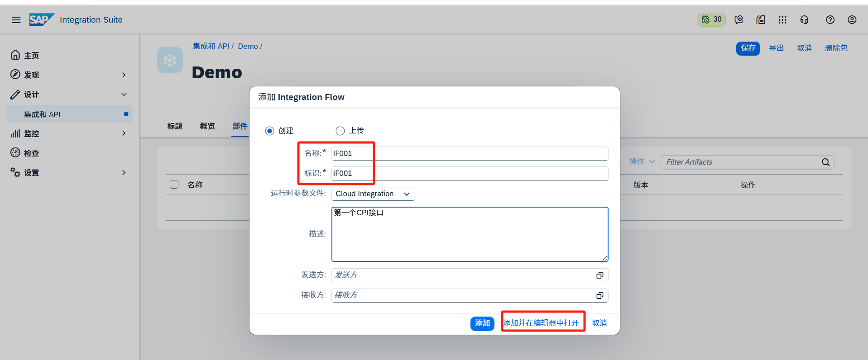Screen dimensions: 868x360
Task: Click the Integration Suite title text
Action: (91, 19)
